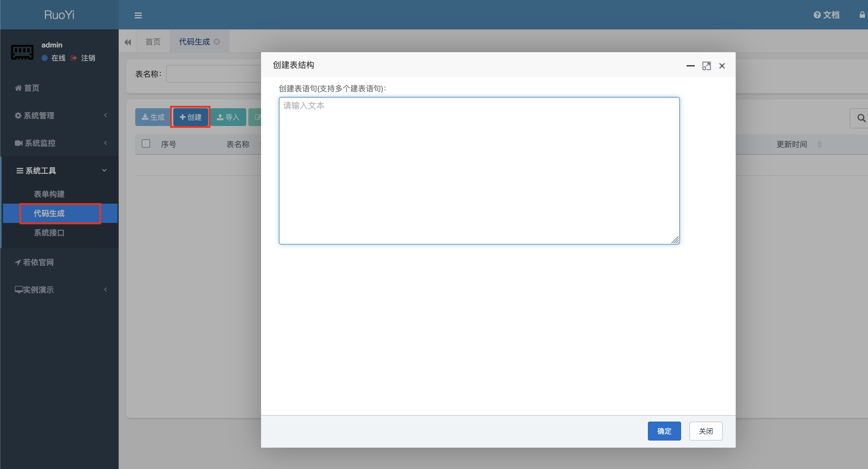
Task: Open 系统接口 submenu item
Action: (49, 233)
